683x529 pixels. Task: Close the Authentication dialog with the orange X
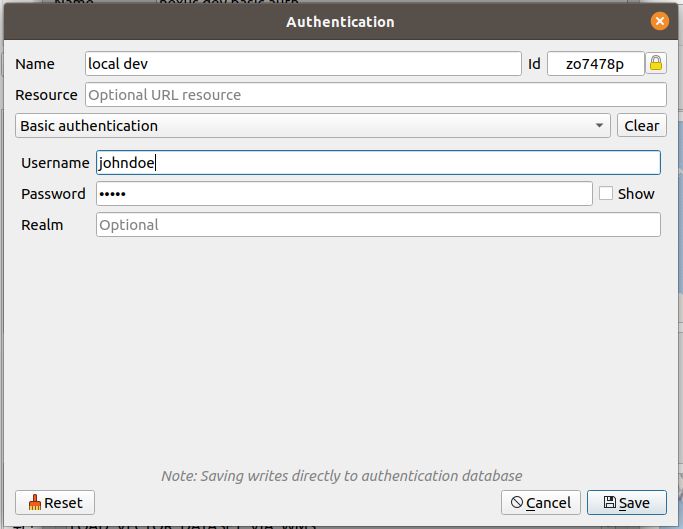[x=659, y=21]
